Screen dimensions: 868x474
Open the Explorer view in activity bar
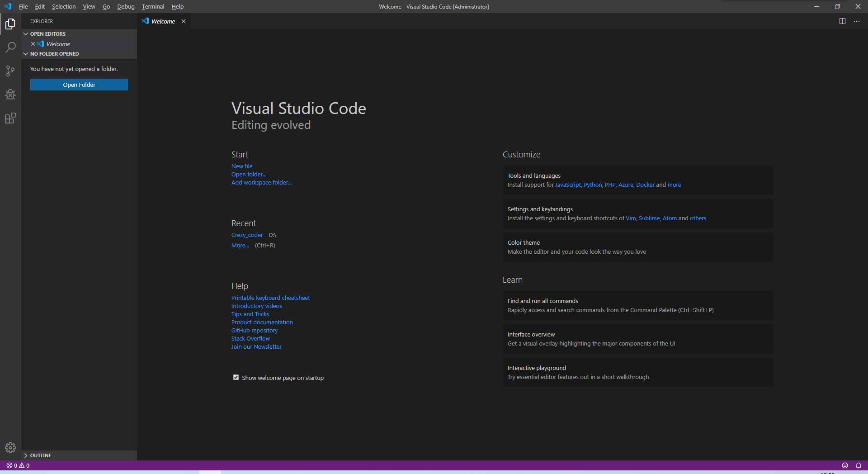[x=10, y=24]
